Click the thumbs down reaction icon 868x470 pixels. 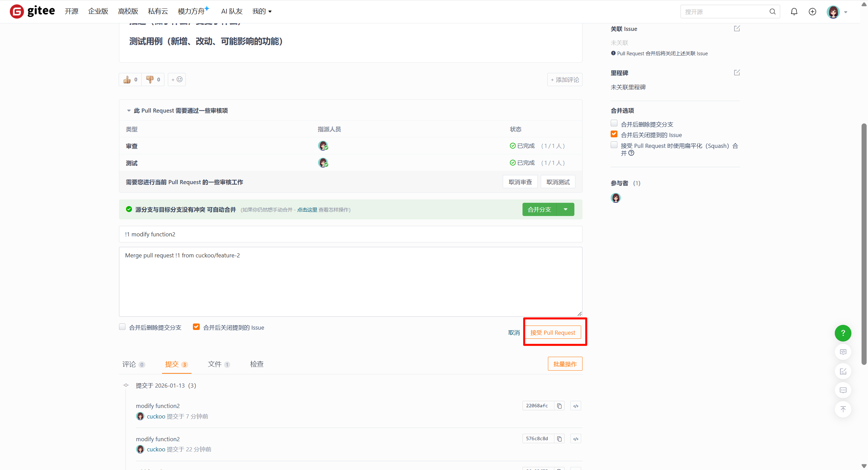(150, 80)
